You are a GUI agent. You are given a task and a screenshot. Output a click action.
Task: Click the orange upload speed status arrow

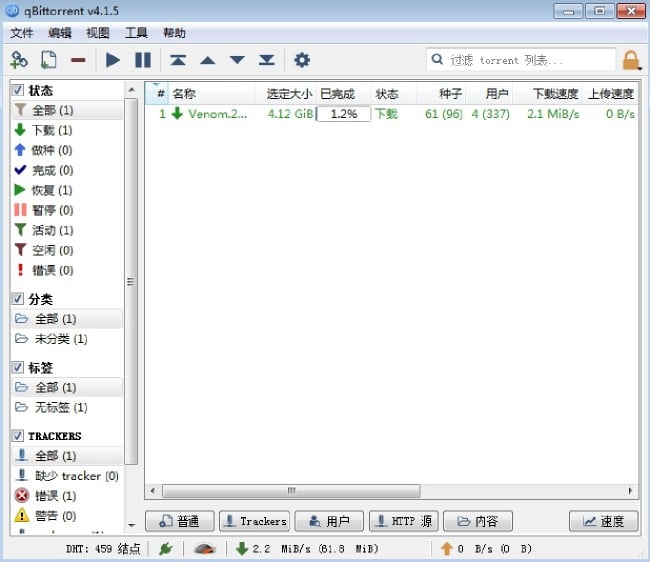(x=446, y=549)
